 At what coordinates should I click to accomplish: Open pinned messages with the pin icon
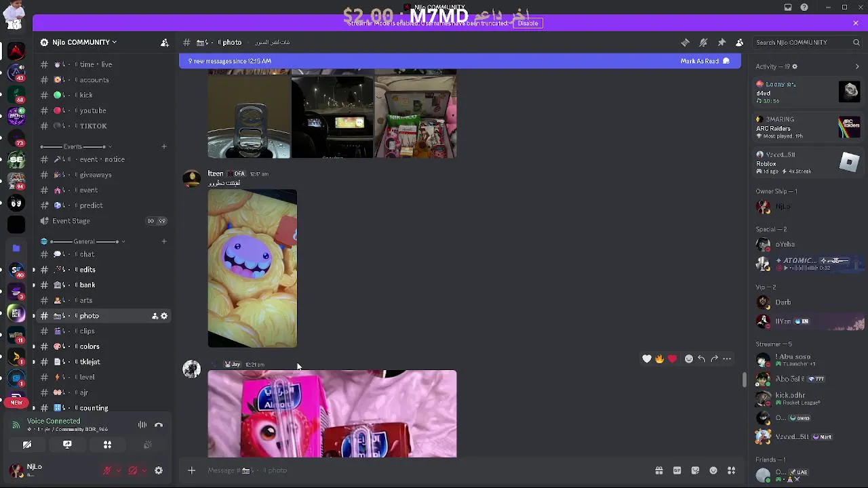722,42
